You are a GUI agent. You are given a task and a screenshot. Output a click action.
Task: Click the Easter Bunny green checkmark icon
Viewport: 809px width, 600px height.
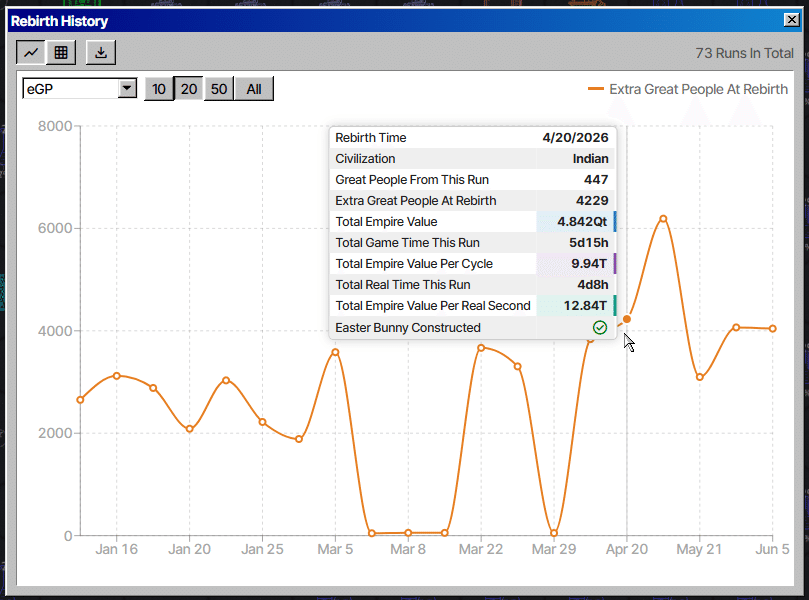pos(600,328)
